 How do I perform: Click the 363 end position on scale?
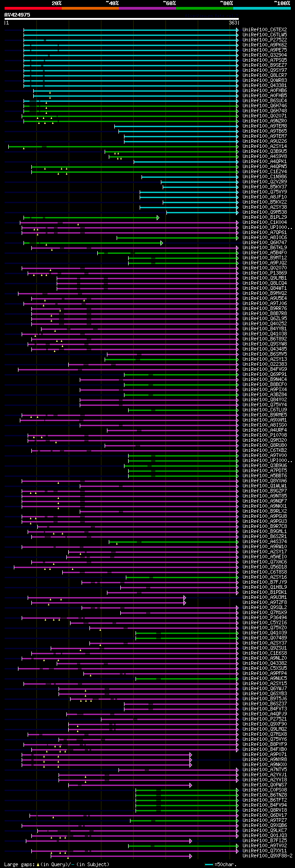pos(233,23)
